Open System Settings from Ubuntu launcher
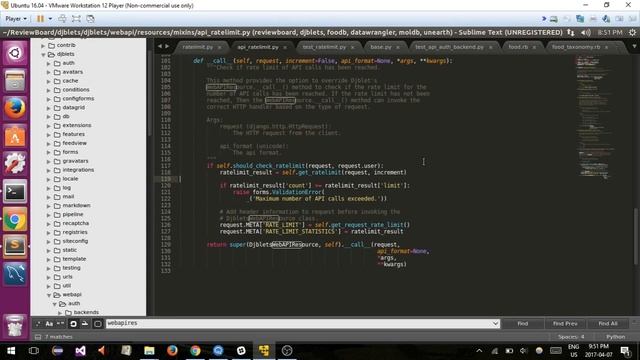The width and height of the screenshot is (640, 360). (15, 164)
